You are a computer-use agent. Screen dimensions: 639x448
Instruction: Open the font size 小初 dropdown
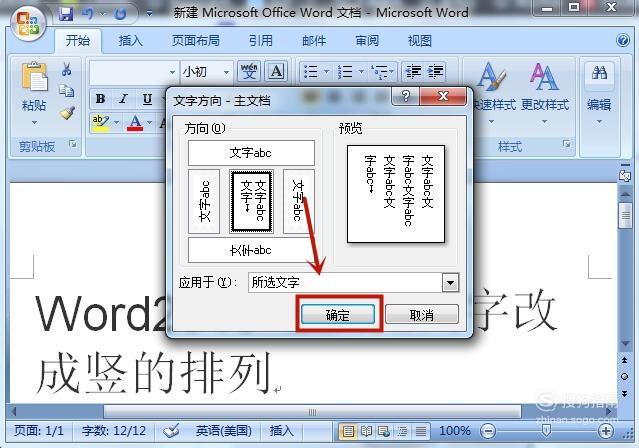226,72
